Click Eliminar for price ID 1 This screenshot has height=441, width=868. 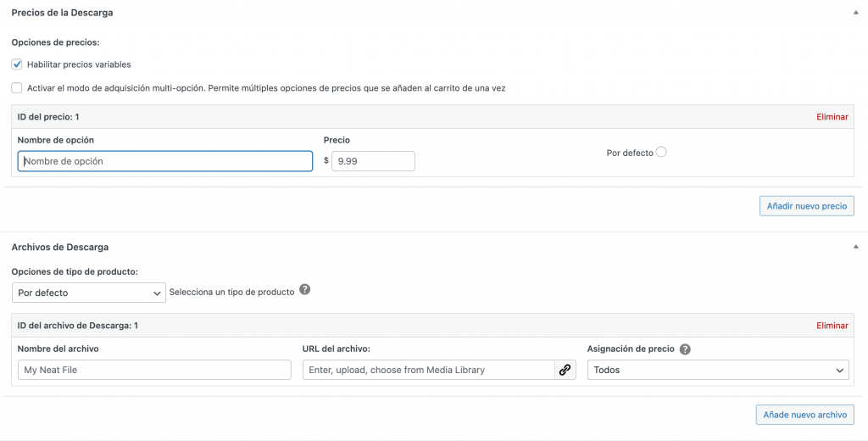832,117
